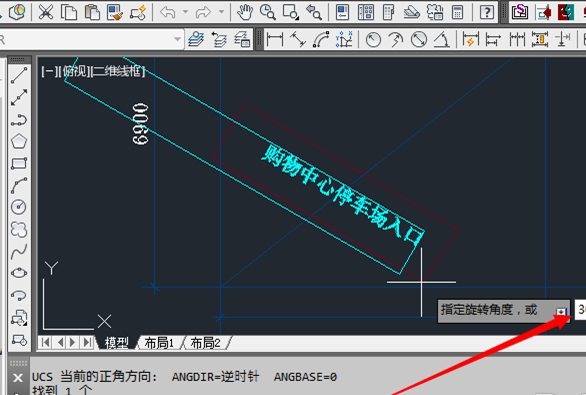Jump to the first layout tab arrow
Screen dimensions: 586x395
tap(46, 342)
